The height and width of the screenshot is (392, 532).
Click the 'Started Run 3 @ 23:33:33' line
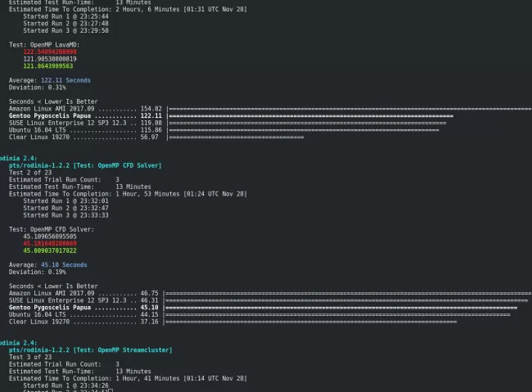[x=65, y=215]
